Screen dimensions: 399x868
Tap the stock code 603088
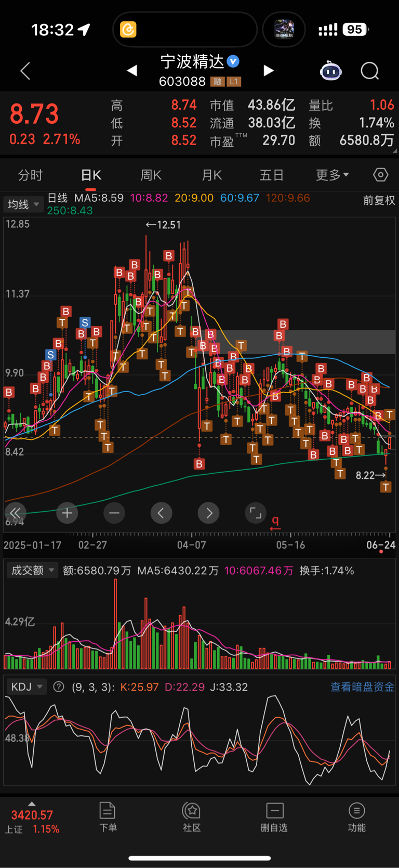point(182,82)
